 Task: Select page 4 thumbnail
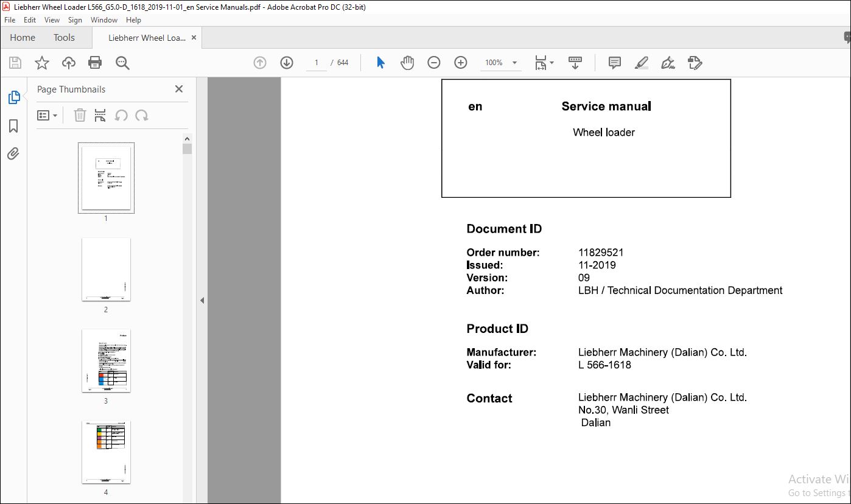click(106, 452)
